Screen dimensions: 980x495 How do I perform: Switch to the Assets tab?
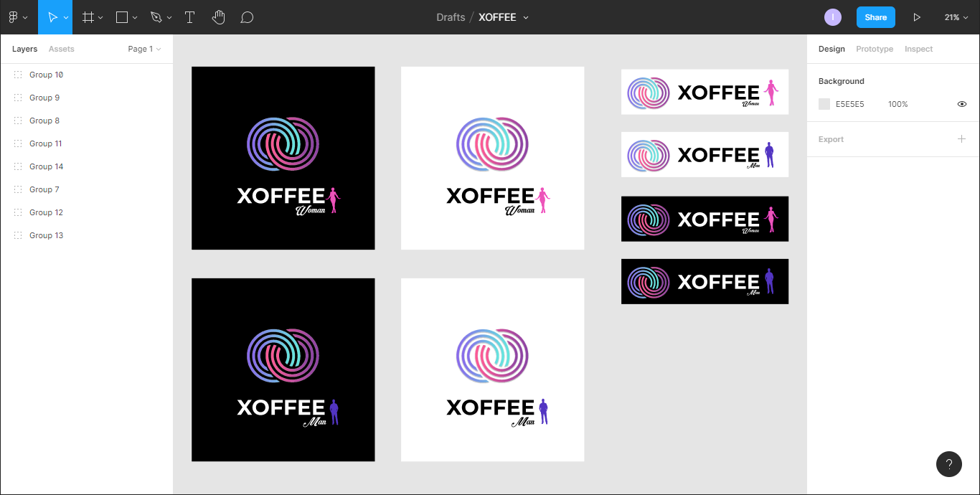[61, 49]
